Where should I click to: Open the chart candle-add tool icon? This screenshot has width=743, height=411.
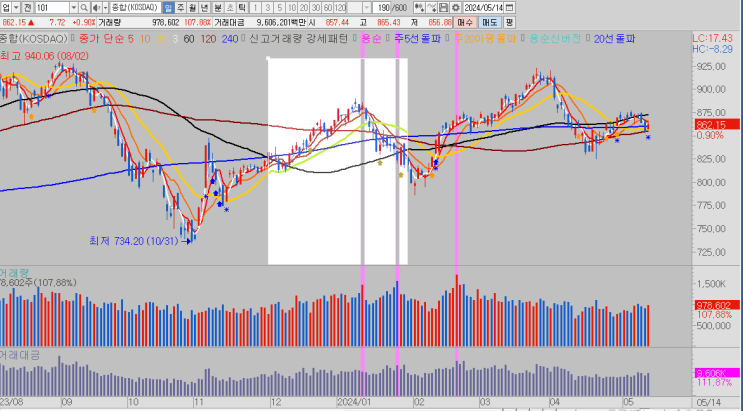[x=419, y=8]
